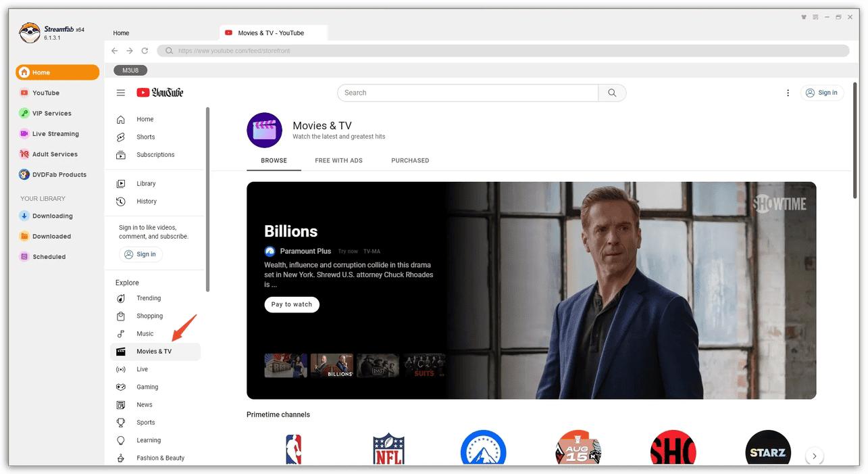Open the NBA primetime channel
This screenshot has height=474, width=868.
click(x=293, y=448)
